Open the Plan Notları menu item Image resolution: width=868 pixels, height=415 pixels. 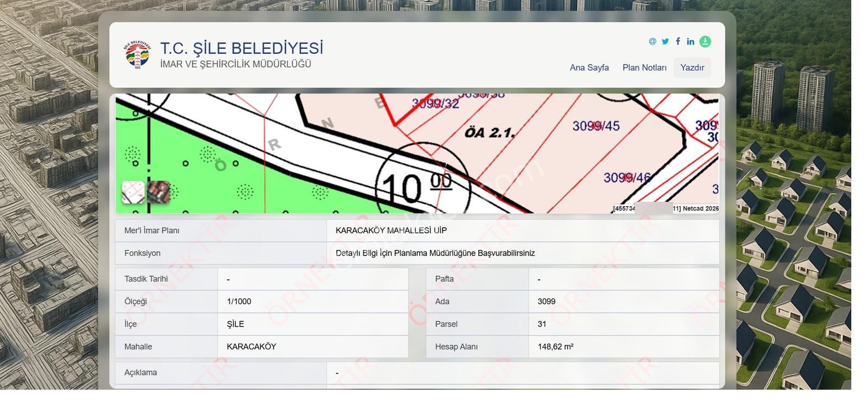pyautogui.click(x=644, y=67)
